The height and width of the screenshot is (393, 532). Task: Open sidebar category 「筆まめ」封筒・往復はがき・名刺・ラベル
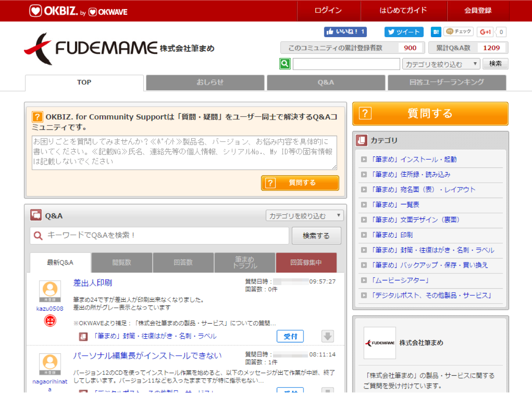click(432, 250)
